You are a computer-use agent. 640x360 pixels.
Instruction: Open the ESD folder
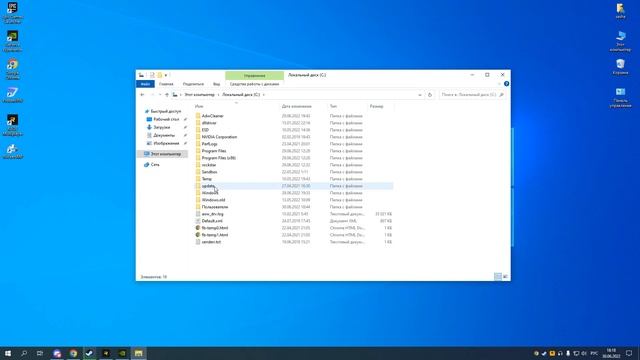tap(205, 130)
